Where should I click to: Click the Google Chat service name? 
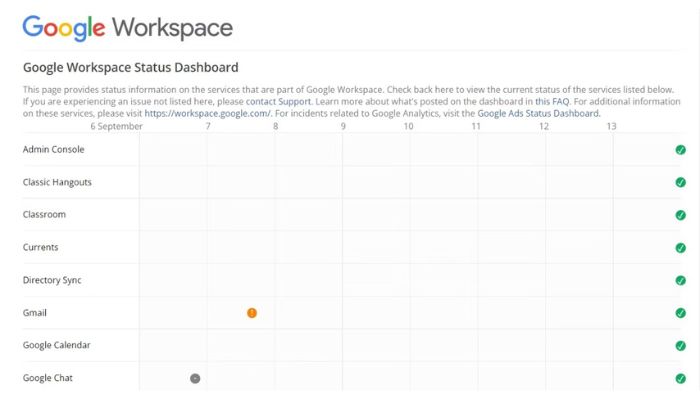coord(48,378)
